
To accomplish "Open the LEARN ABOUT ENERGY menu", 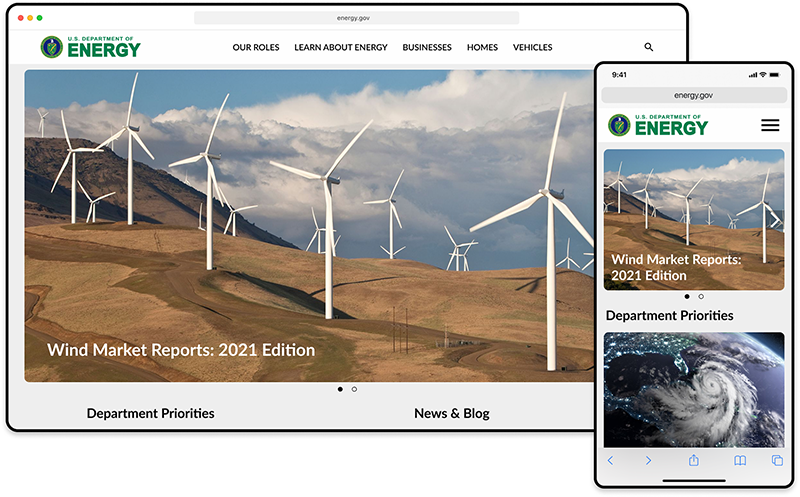I will (341, 47).
